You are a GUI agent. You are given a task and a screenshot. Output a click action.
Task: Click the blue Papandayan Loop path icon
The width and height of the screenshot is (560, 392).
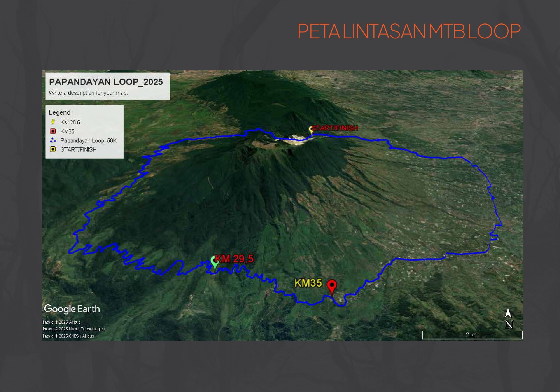(53, 140)
